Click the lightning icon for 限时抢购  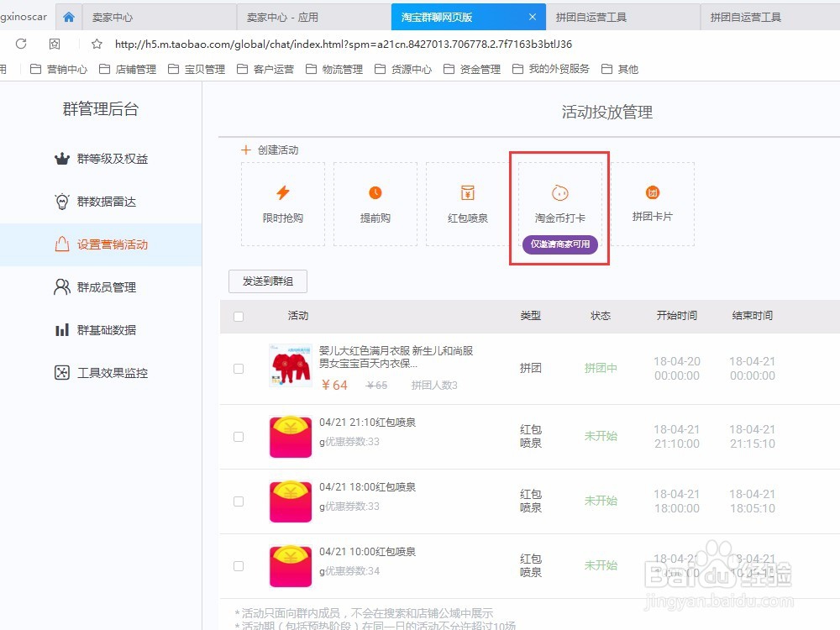[283, 192]
